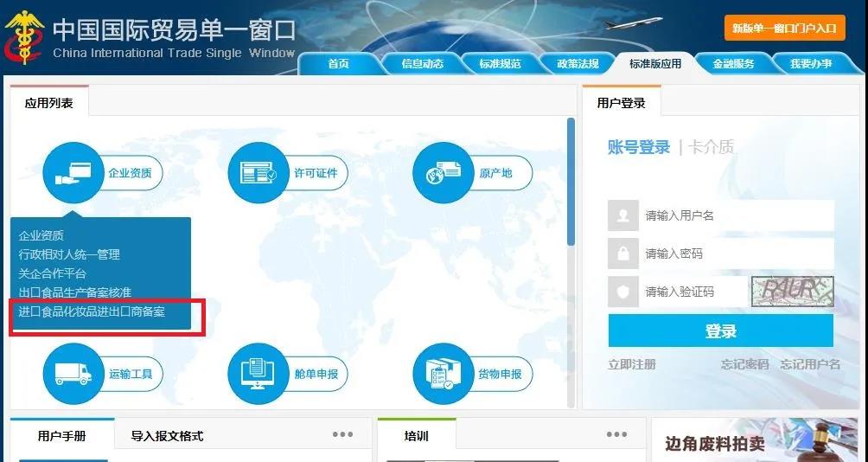Expand the 培训 panel more dots
The image size is (868, 462).
pos(616,434)
